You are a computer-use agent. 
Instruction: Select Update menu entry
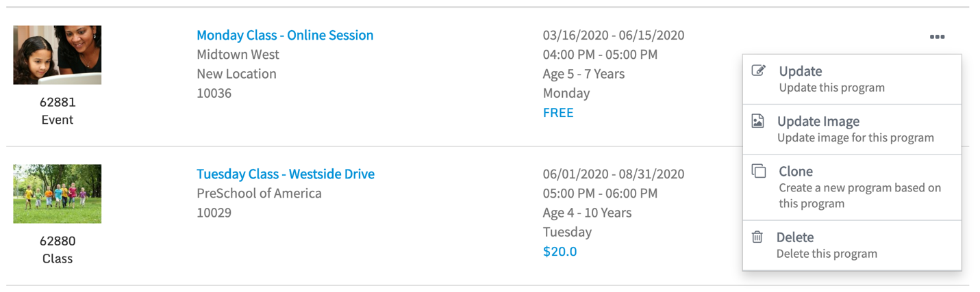click(800, 71)
